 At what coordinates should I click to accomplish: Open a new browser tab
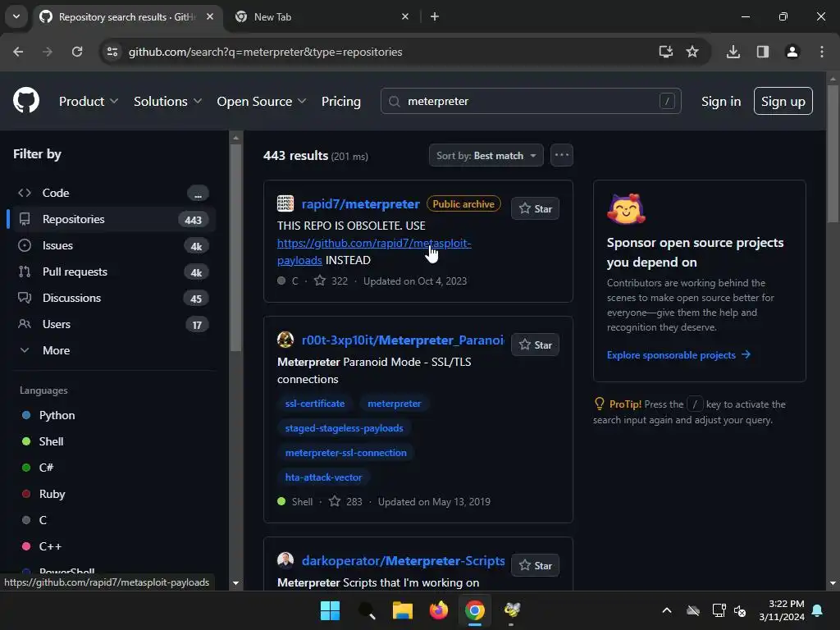435,16
